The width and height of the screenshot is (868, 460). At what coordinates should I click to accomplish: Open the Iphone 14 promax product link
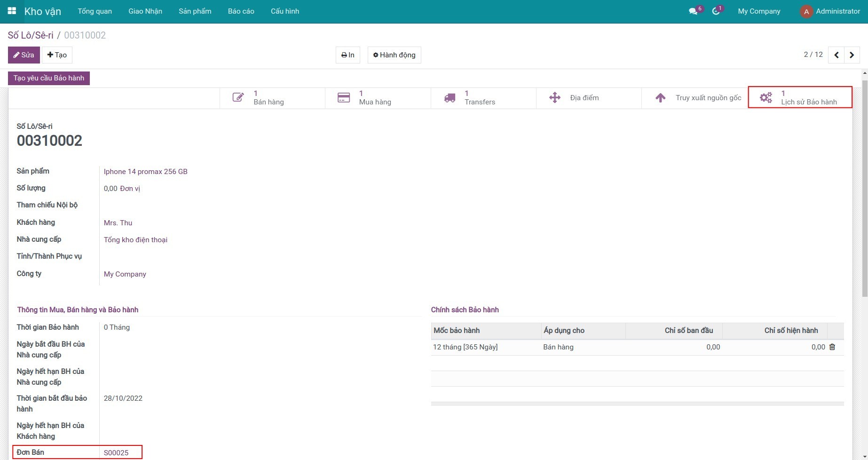click(145, 172)
